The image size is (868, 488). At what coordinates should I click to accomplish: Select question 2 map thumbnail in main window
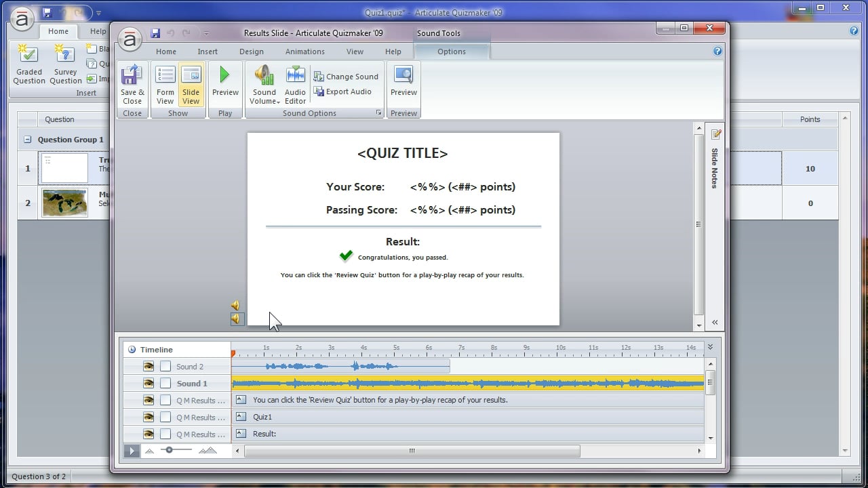(64, 203)
